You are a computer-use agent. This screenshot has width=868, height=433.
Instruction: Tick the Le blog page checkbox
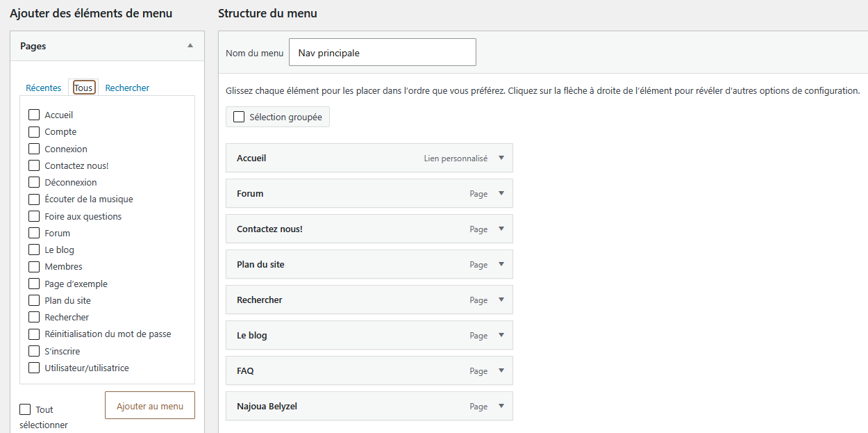34,250
